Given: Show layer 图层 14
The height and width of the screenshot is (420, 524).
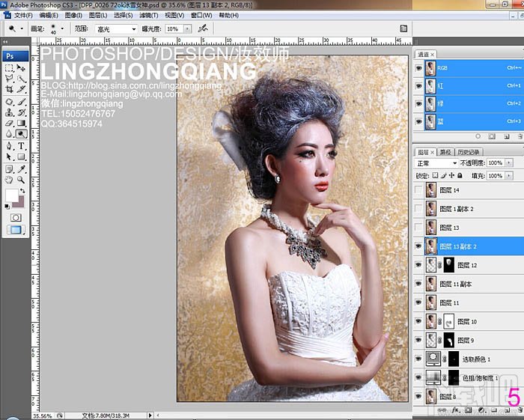Looking at the screenshot, I should pos(418,189).
